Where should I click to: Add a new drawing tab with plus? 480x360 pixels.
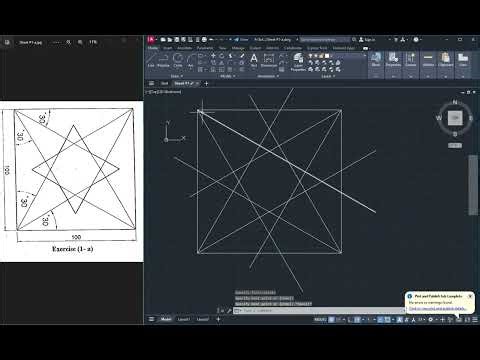206,83
